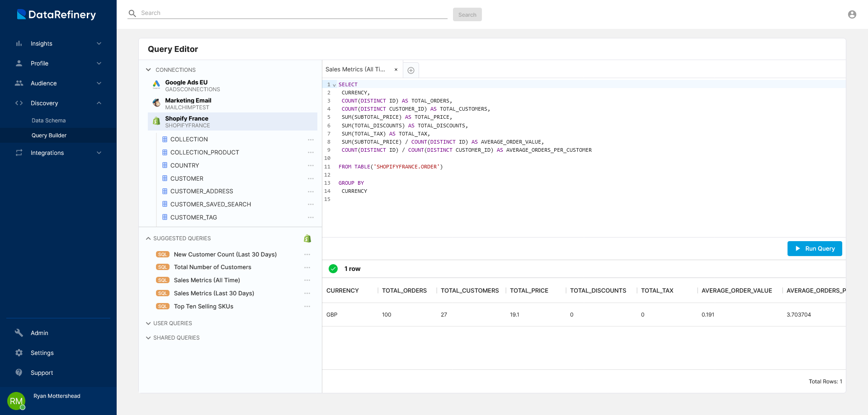
Task: Open Settings via the gear icon
Action: [19, 353]
